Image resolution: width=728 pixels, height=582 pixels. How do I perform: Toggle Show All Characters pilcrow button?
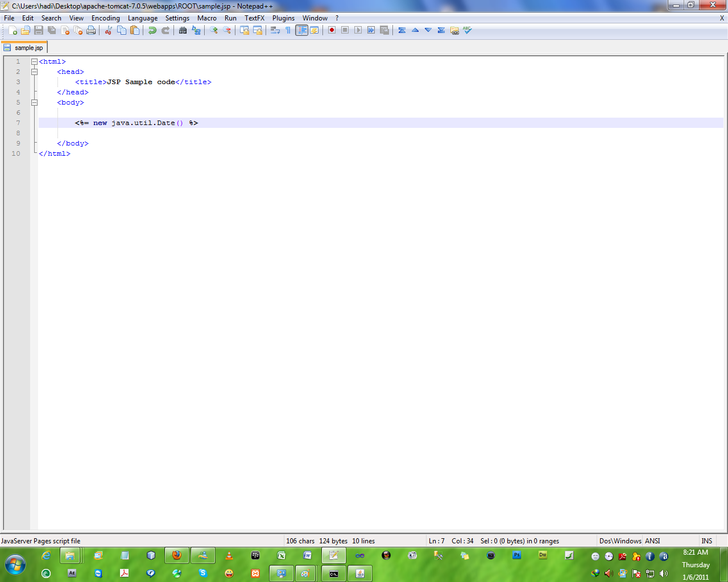click(288, 30)
